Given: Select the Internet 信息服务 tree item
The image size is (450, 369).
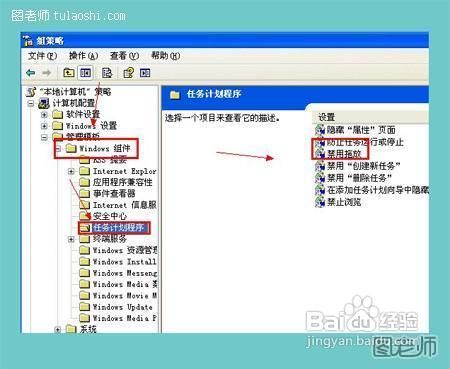Looking at the screenshot, I should [x=125, y=205].
